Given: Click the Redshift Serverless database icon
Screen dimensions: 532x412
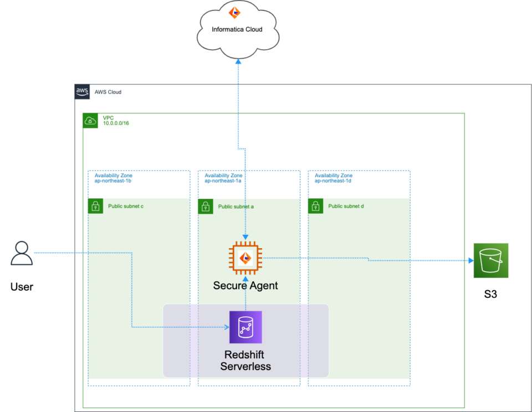Looking at the screenshot, I should point(245,327).
